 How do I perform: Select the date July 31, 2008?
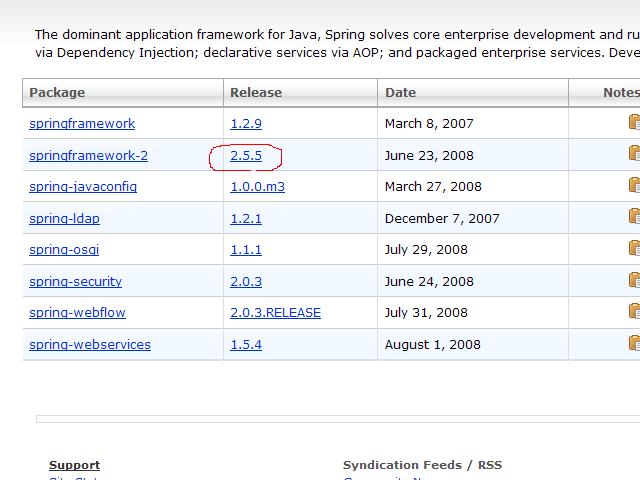426,313
